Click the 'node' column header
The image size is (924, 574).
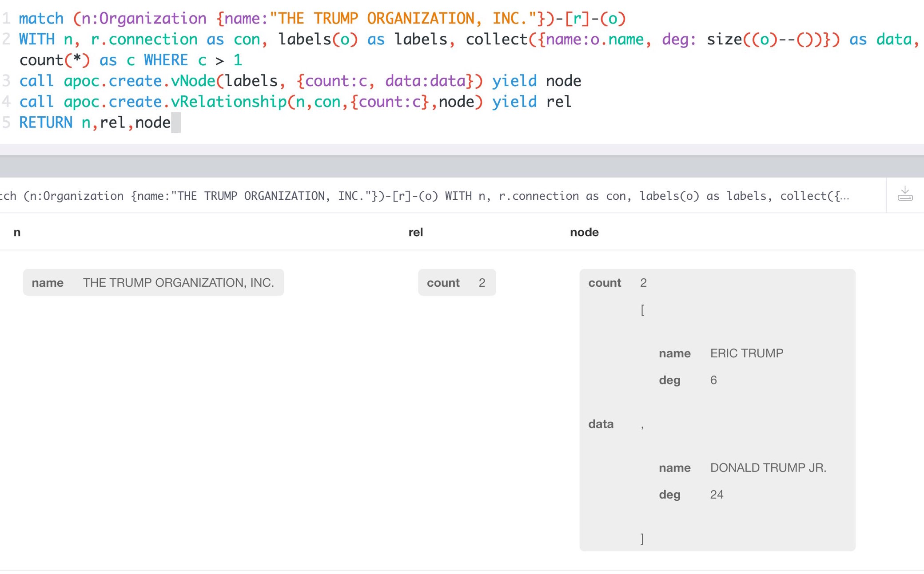584,232
